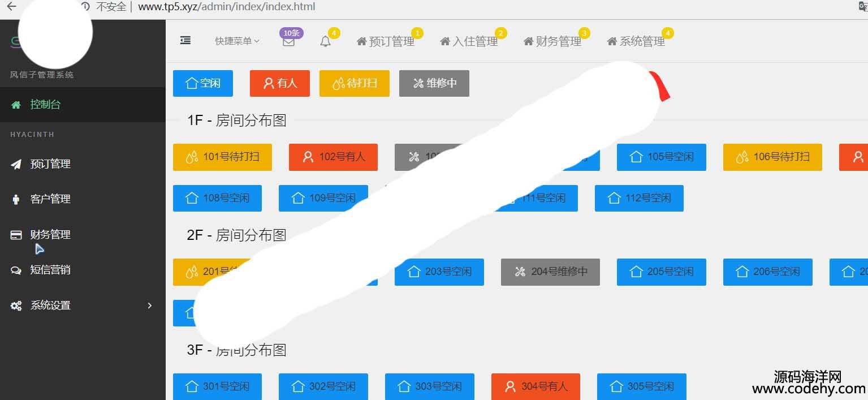Open room 102号有人

tap(333, 157)
